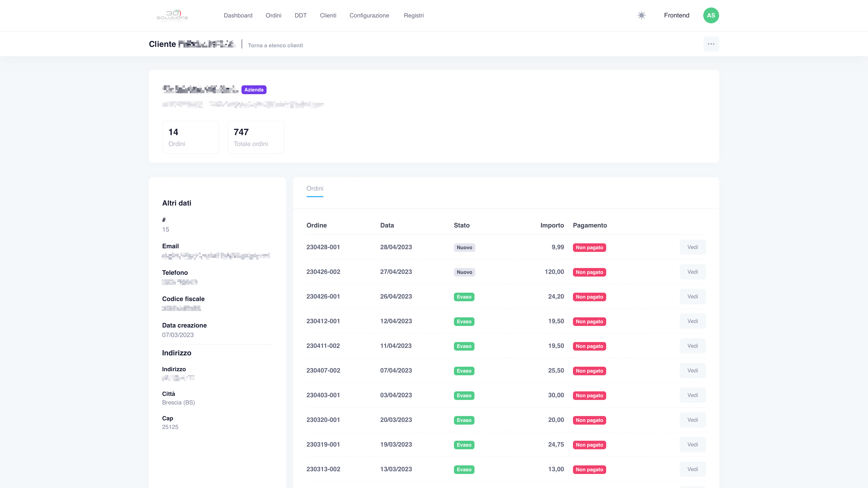Viewport: 868px width, 488px height.
Task: Open the Configurazione menu
Action: pyautogui.click(x=369, y=15)
